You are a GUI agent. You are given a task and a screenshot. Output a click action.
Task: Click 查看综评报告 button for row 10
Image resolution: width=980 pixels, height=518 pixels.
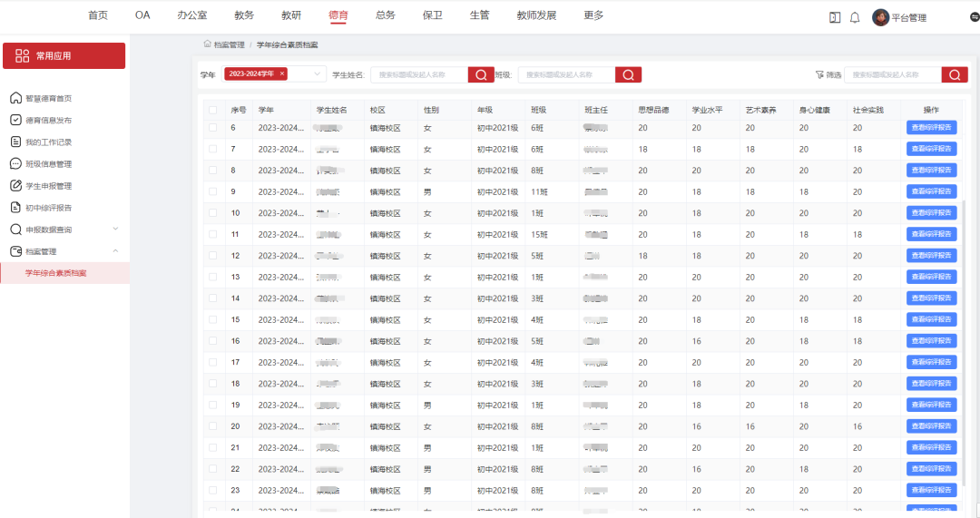tap(931, 213)
